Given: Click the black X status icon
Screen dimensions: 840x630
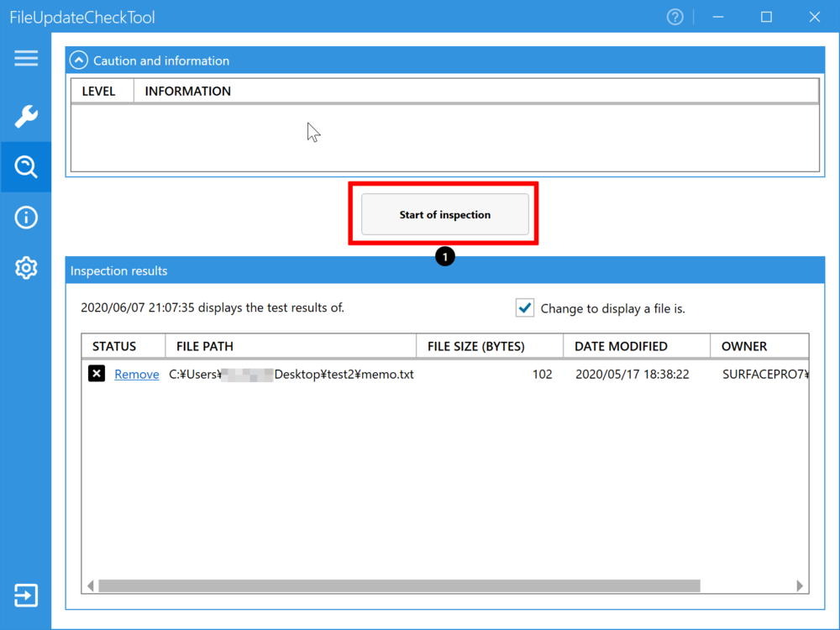Looking at the screenshot, I should coord(97,374).
